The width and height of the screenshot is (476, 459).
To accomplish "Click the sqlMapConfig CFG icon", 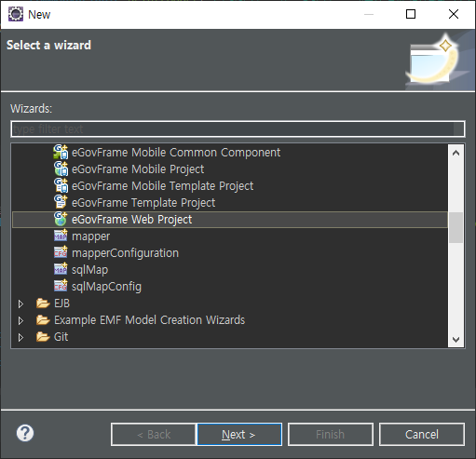I will tap(61, 286).
